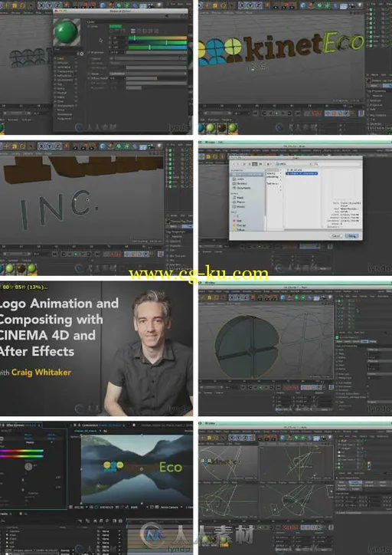Screen dimensions: 392x555
Task: Click the highlighted file in the file dialog list
Action: pyautogui.click(x=302, y=173)
